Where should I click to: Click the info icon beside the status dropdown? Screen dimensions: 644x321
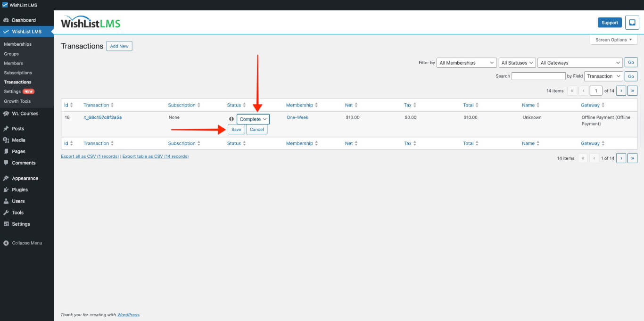[231, 119]
